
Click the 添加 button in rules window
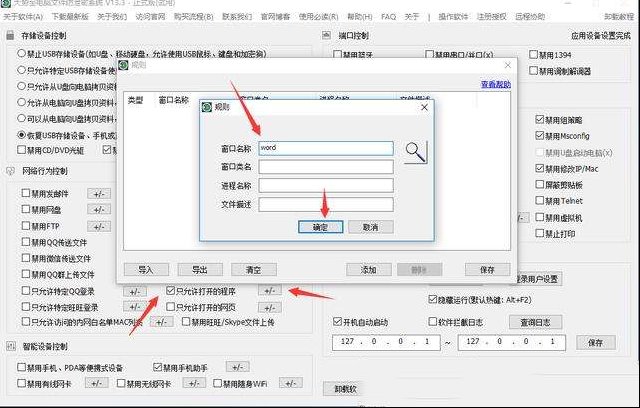pyautogui.click(x=369, y=270)
